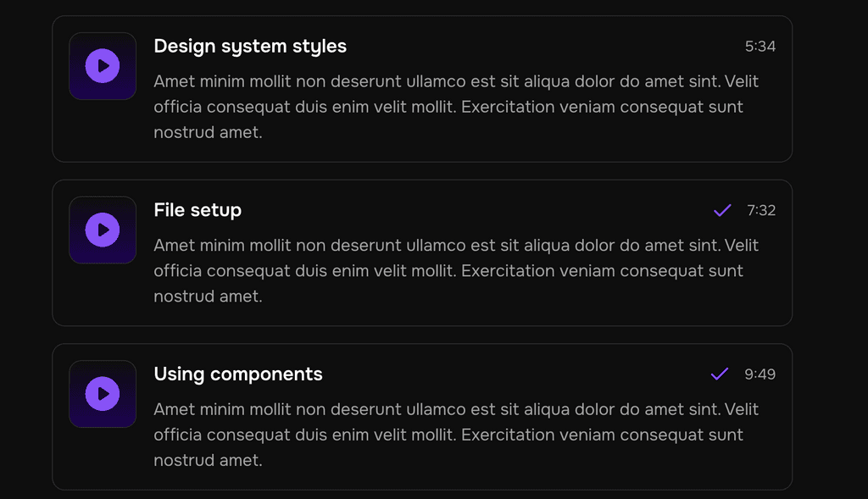Collapse the Using components lesson card
Image resolution: width=868 pixels, height=499 pixels.
click(x=421, y=417)
